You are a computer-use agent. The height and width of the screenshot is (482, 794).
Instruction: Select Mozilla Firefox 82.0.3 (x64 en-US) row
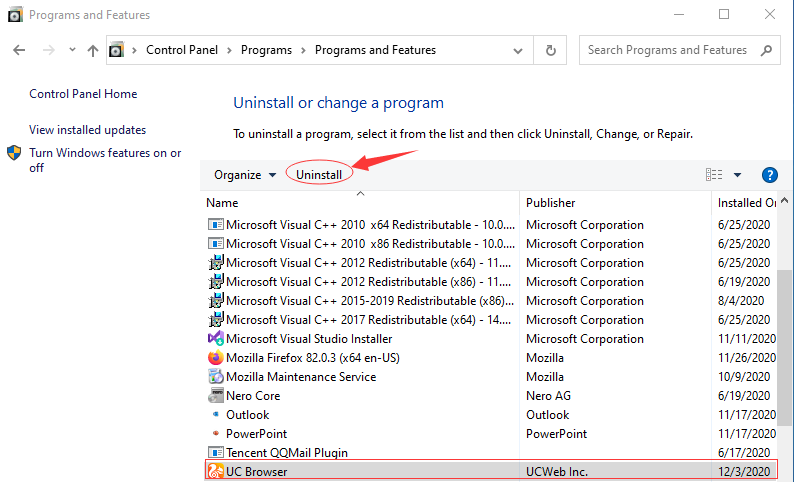tap(491, 358)
